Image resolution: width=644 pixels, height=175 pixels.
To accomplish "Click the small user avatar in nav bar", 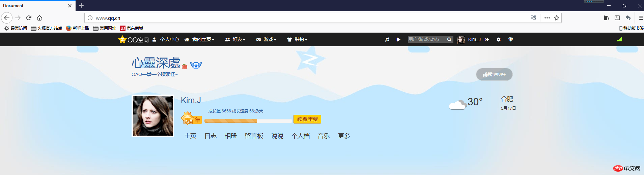I will tap(460, 39).
